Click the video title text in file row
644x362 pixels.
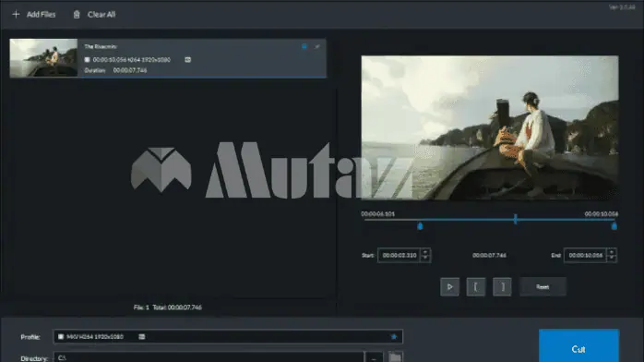click(101, 46)
